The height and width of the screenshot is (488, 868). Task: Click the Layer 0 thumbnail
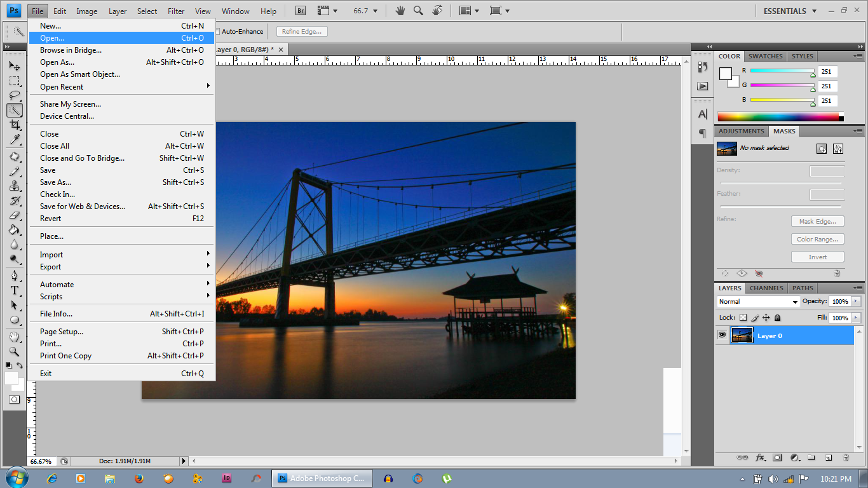tap(742, 335)
